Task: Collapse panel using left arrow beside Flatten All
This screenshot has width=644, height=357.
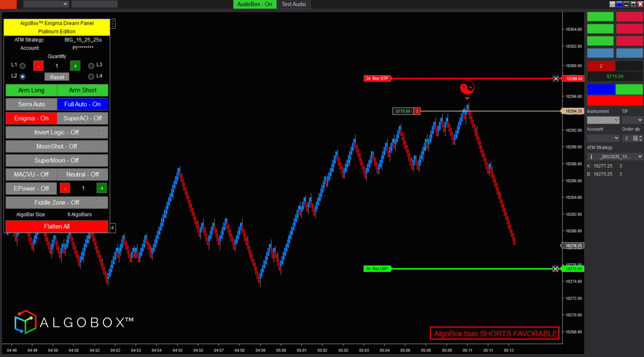Action: pyautogui.click(x=112, y=227)
